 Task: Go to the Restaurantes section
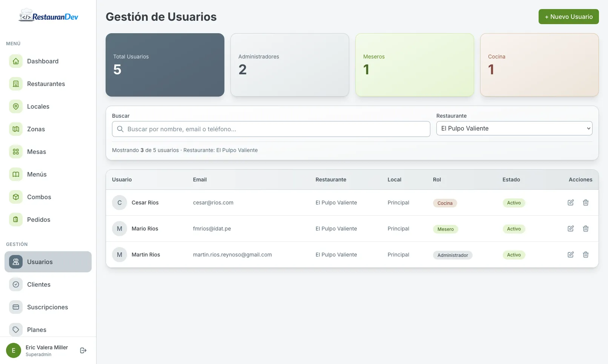tap(48, 84)
